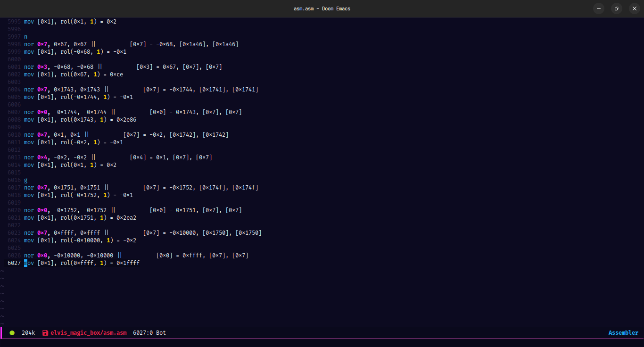Viewport: 644px width, 347px height.
Task: Click the Assembler major mode label
Action: 623,333
